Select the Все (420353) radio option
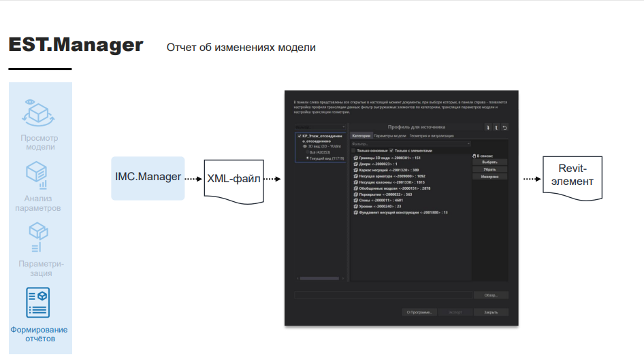This screenshot has height=359, width=644. click(307, 152)
